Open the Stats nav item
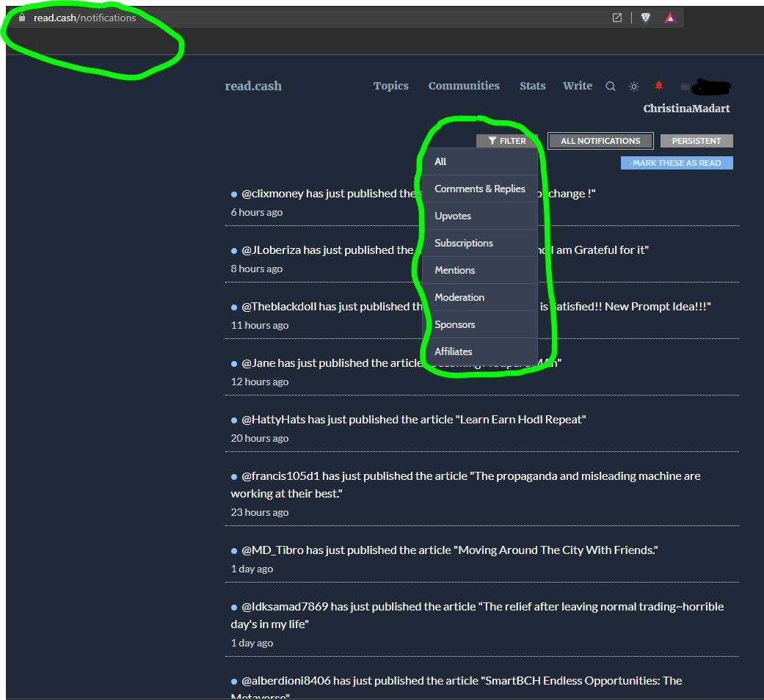The width and height of the screenshot is (764, 700). click(533, 86)
